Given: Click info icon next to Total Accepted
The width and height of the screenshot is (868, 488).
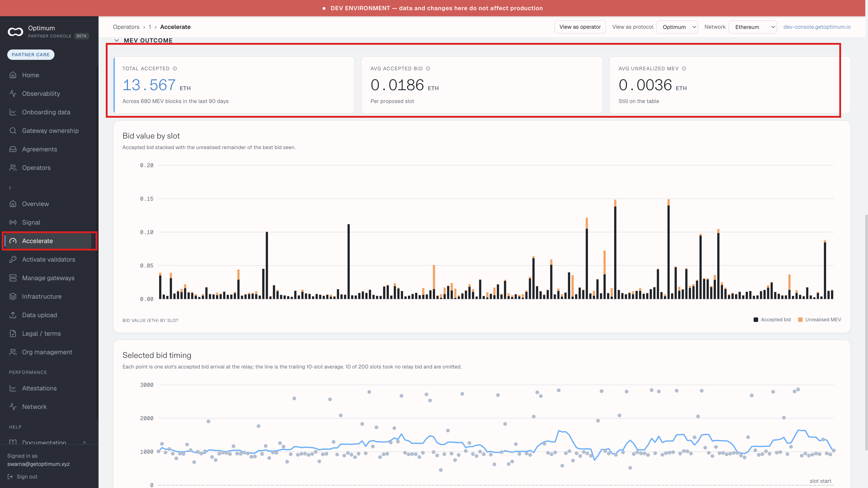Looking at the screenshot, I should pos(175,68).
